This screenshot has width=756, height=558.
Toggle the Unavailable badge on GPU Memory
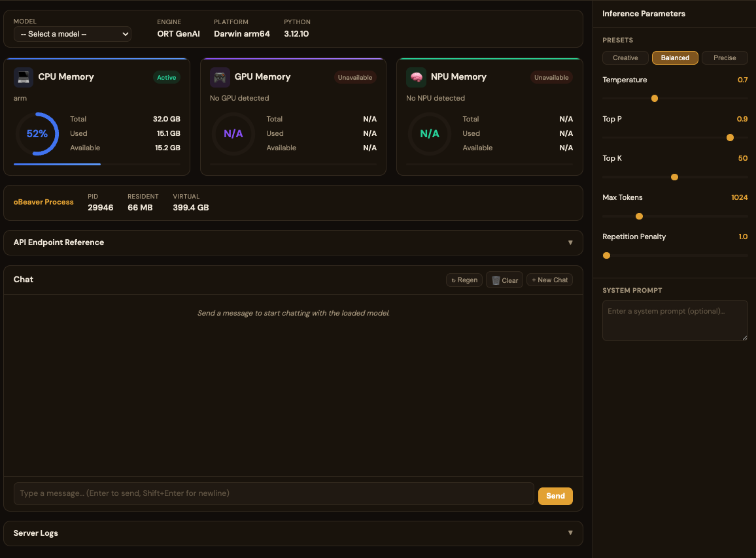pyautogui.click(x=354, y=77)
